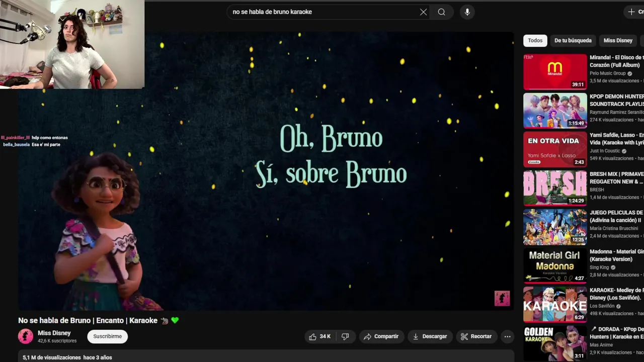Image resolution: width=644 pixels, height=362 pixels.
Task: Open the Miss Disney channel name link
Action: [54, 333]
